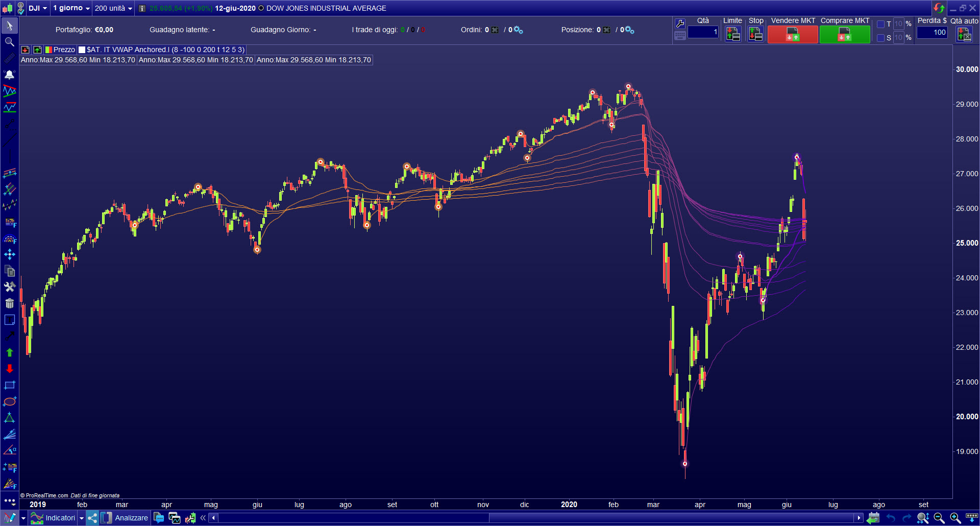Select the rectangle drawing tool
The width and height of the screenshot is (980, 526).
pyautogui.click(x=10, y=385)
